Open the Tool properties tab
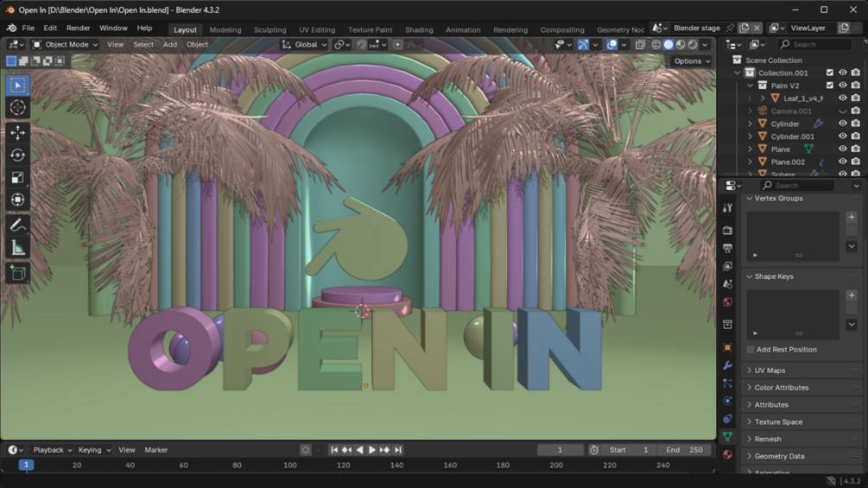This screenshot has height=488, width=868. click(728, 208)
